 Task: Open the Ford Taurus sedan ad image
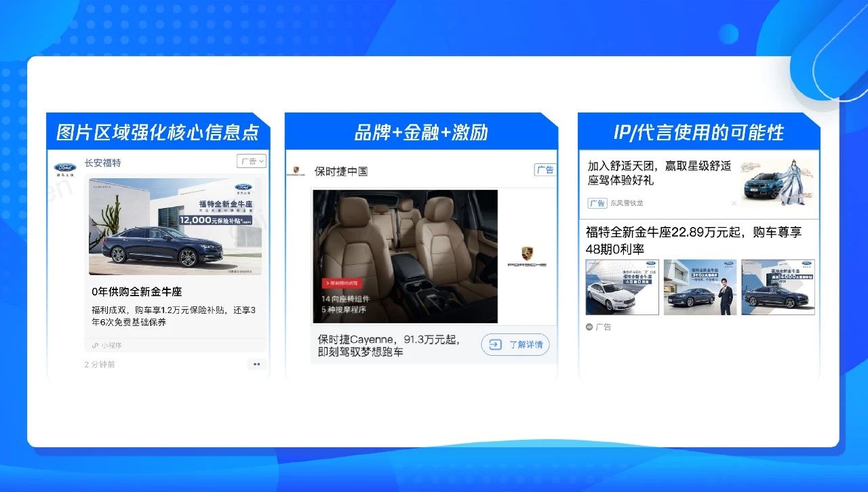[175, 226]
